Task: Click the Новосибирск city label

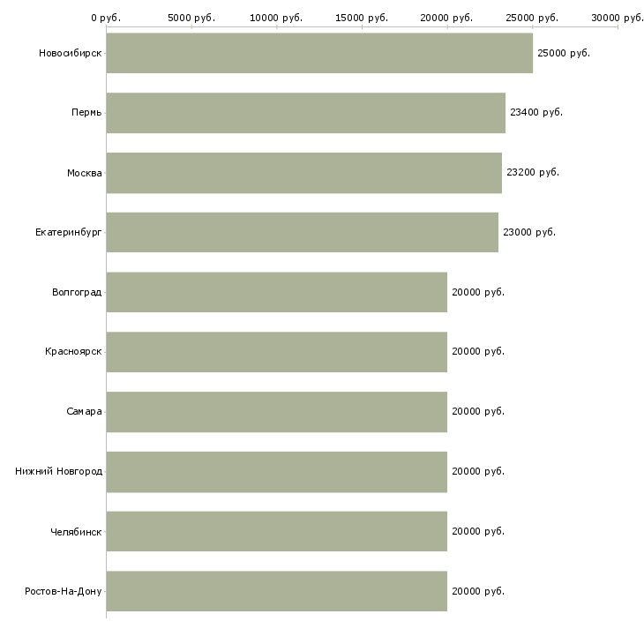Action: coord(70,53)
